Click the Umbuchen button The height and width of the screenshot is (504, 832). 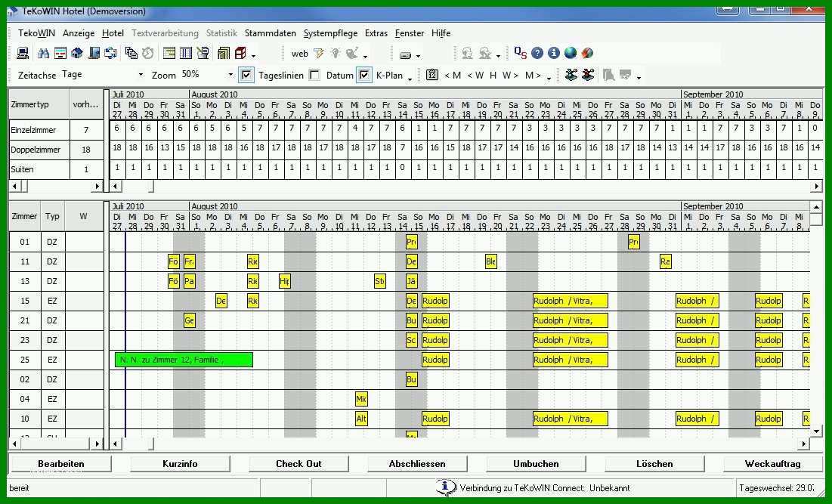click(536, 464)
